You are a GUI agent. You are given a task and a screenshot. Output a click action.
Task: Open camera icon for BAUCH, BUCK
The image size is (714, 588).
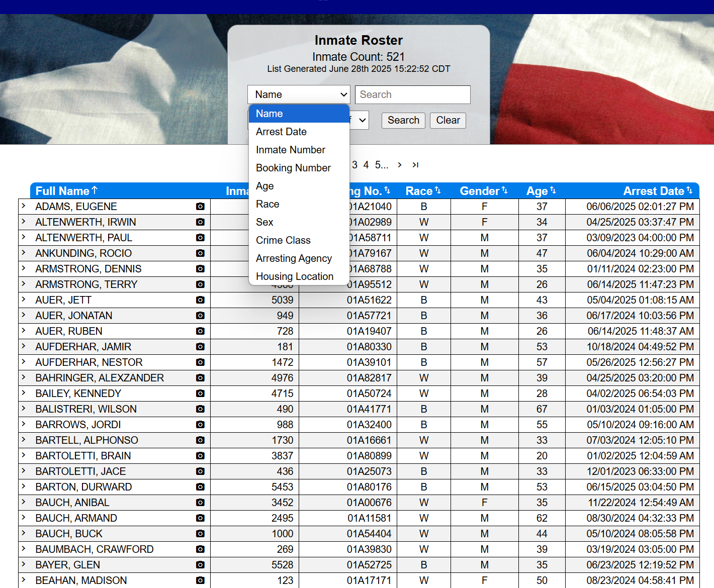pyautogui.click(x=200, y=534)
